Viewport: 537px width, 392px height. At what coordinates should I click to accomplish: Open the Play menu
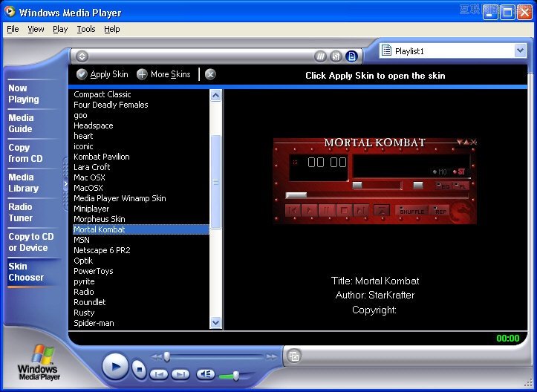(x=60, y=29)
